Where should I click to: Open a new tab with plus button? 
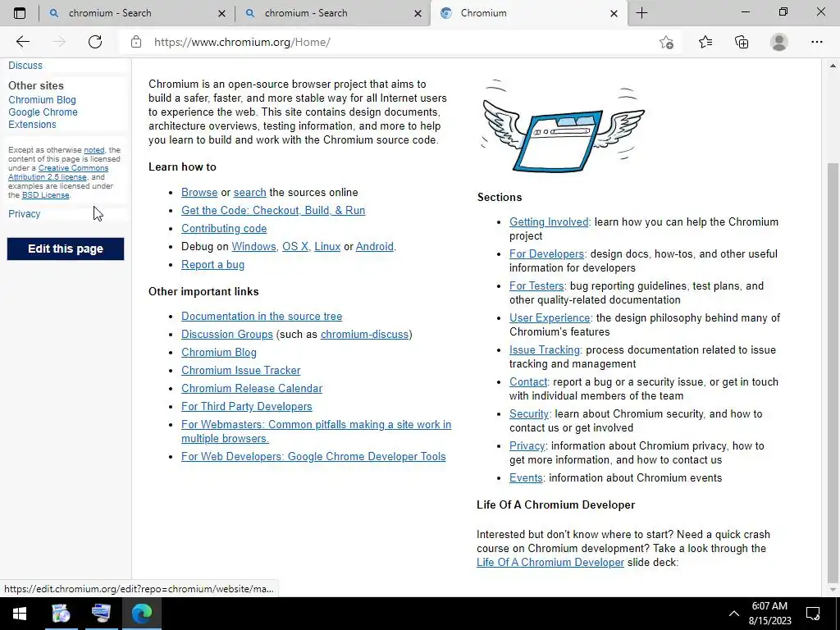[641, 13]
